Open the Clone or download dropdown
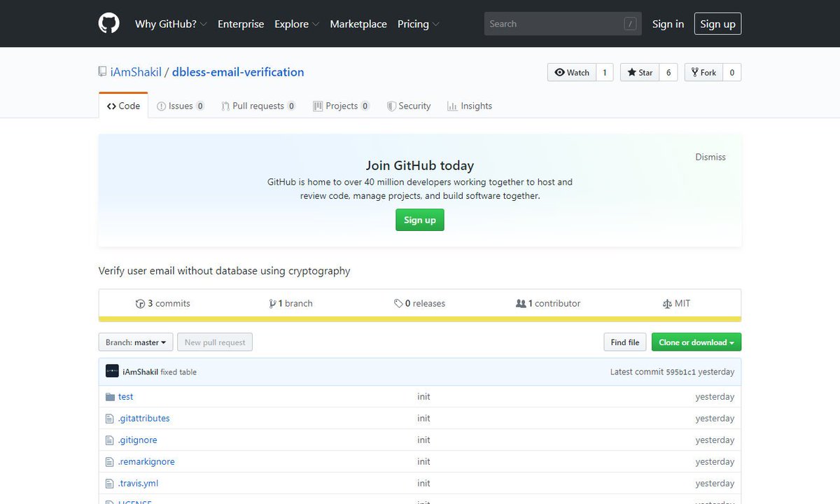840x504 pixels. click(x=696, y=342)
